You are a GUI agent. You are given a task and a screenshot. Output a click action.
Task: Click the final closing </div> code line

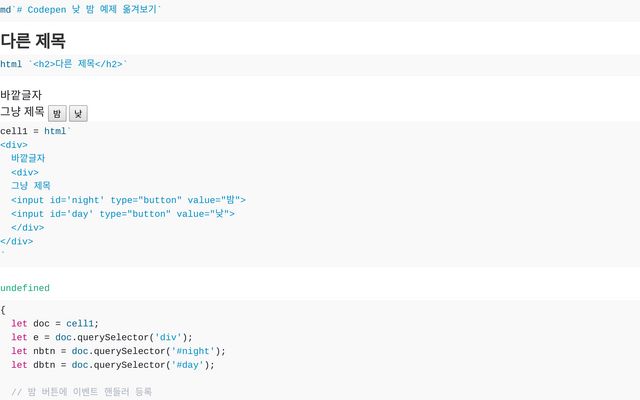coord(16,241)
